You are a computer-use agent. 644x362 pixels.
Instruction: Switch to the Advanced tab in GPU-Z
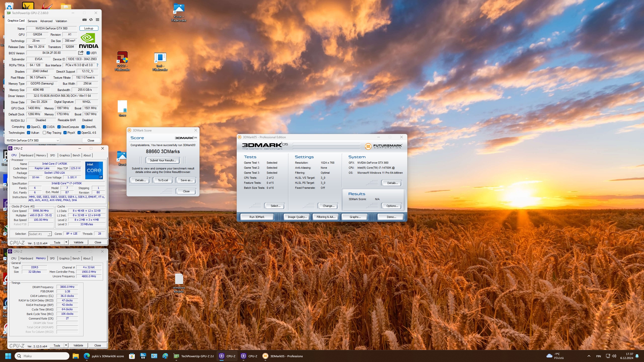click(x=46, y=21)
